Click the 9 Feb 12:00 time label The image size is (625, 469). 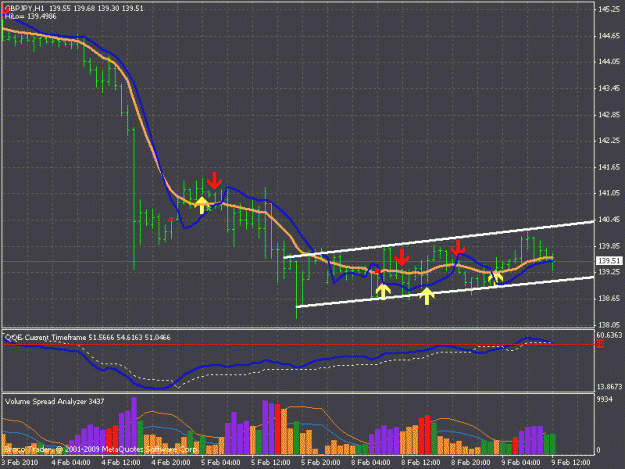pos(571,462)
